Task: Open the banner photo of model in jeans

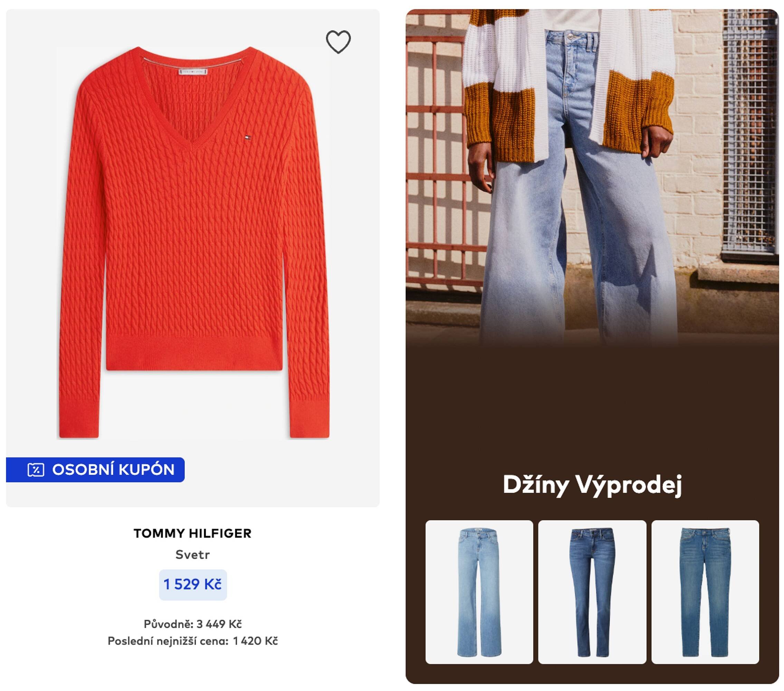Action: coord(592,177)
